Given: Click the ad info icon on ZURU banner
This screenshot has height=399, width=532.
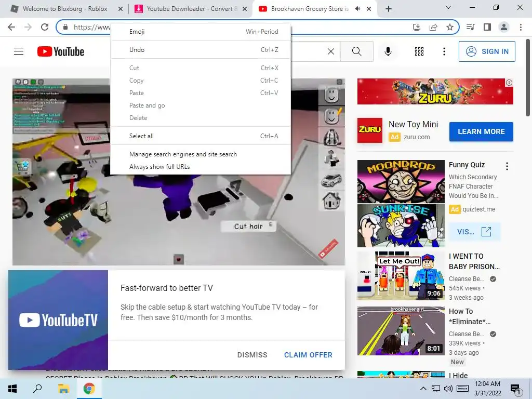Looking at the screenshot, I should [509, 83].
